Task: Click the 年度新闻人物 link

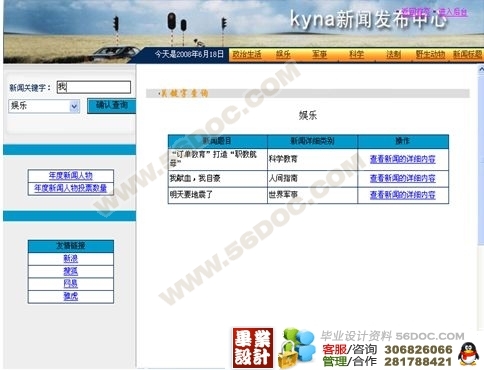Action: (71, 175)
